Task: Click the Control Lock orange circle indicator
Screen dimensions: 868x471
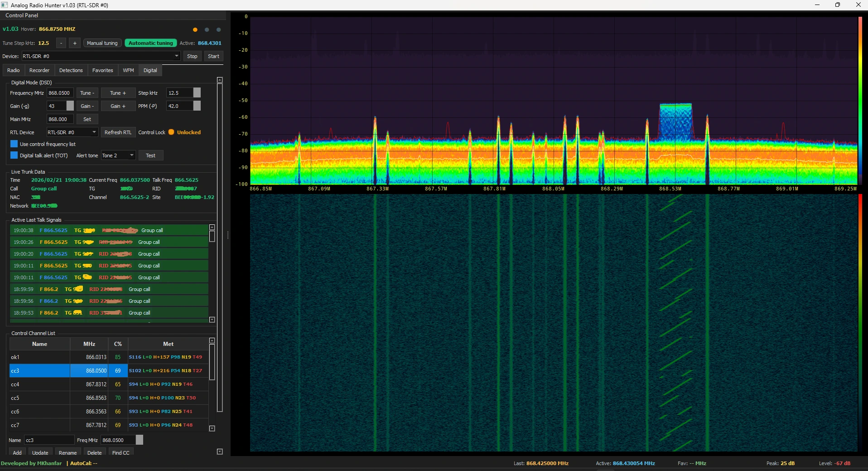Action: 171,132
